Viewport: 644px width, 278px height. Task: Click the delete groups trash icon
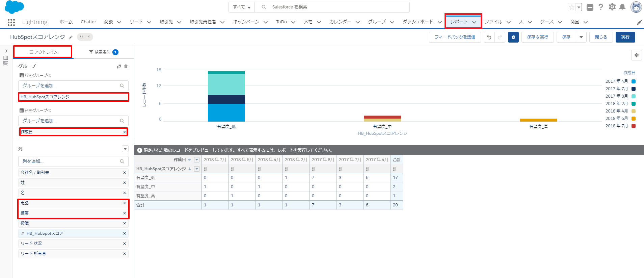(126, 67)
